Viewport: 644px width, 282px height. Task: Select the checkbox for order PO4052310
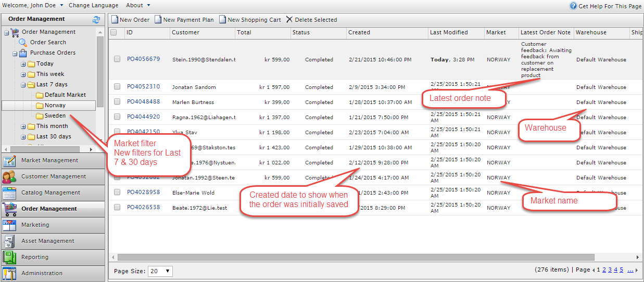tap(117, 87)
